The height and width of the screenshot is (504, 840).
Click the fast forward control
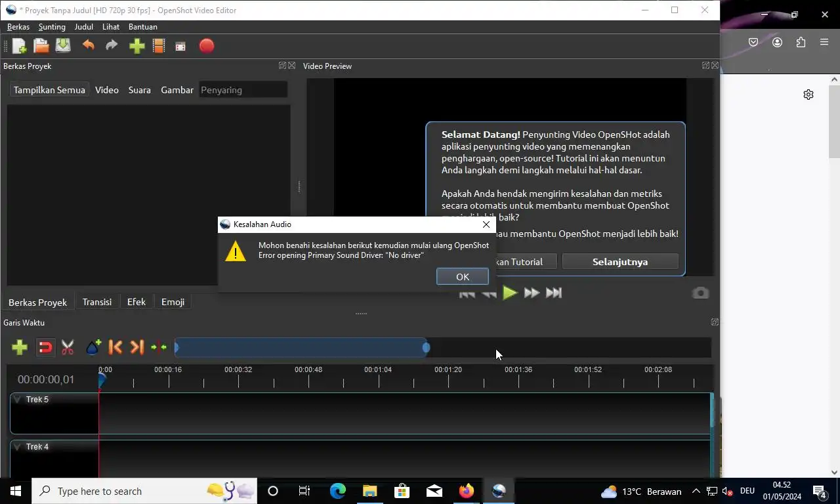(532, 293)
